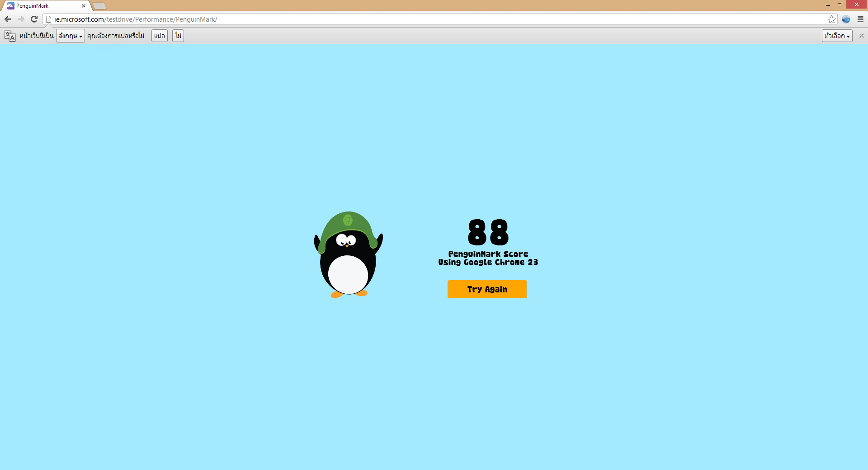The width and height of the screenshot is (868, 470).
Task: Close the PenguinMark tab
Action: tap(84, 6)
